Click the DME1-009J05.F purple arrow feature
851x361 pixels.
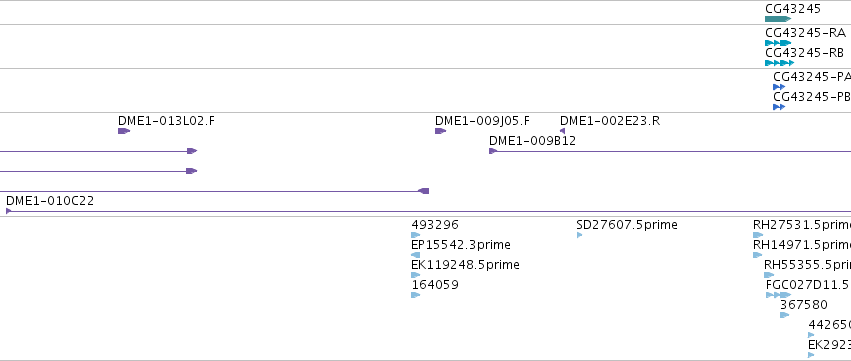point(440,131)
